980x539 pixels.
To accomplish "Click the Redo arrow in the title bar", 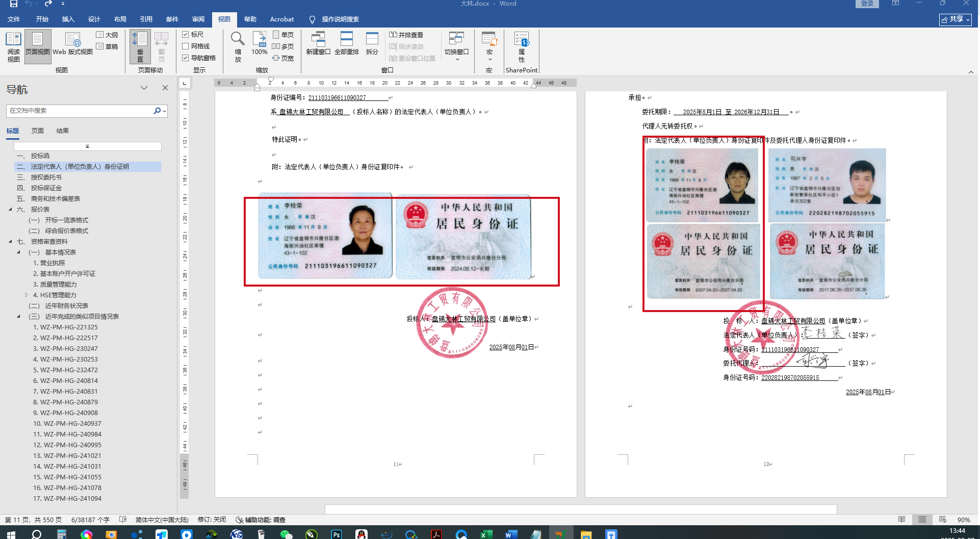I will click(x=48, y=4).
